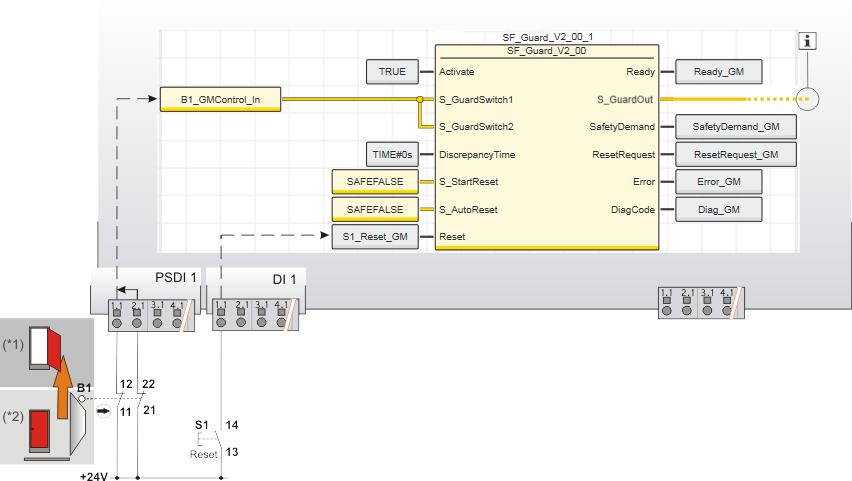Click the info icon at top right

[x=808, y=41]
